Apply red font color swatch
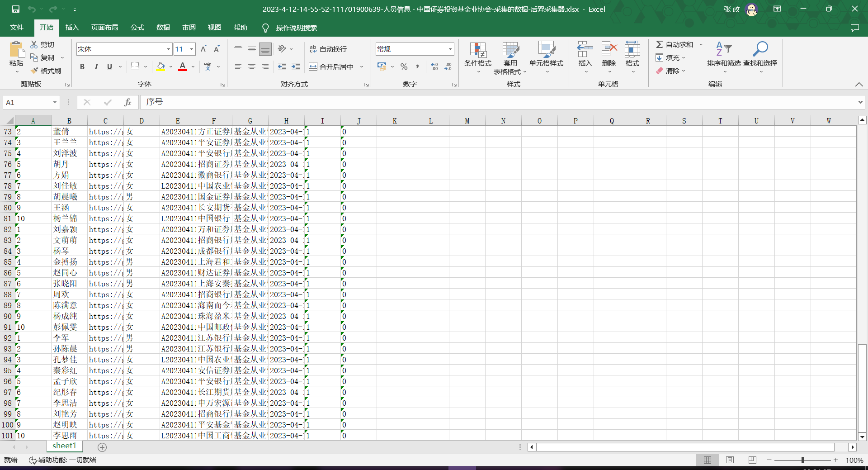868x470 pixels. (183, 66)
